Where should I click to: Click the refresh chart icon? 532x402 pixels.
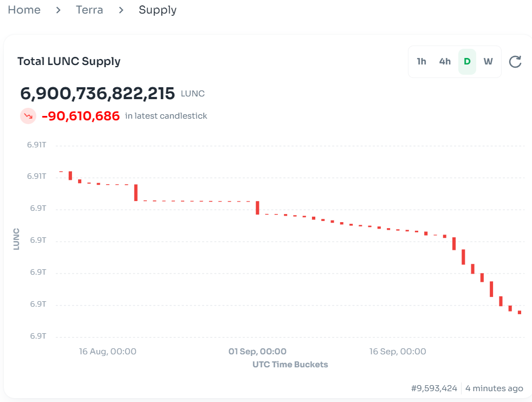click(x=515, y=62)
